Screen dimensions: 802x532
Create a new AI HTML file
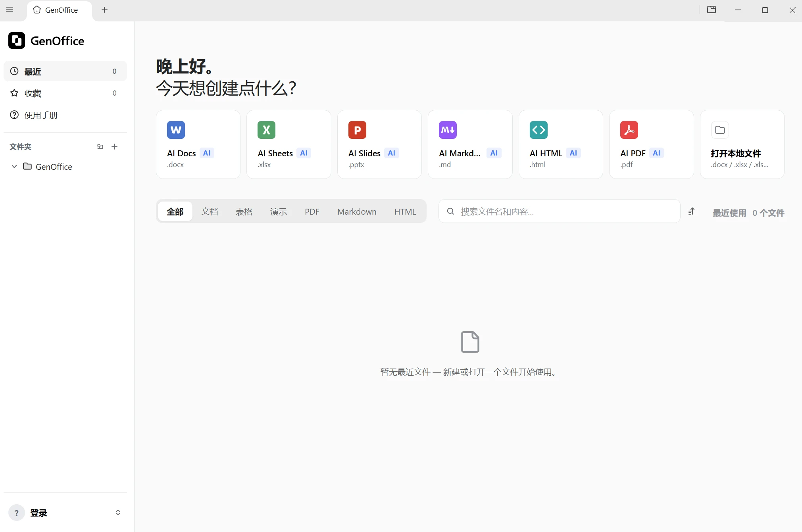(561, 144)
